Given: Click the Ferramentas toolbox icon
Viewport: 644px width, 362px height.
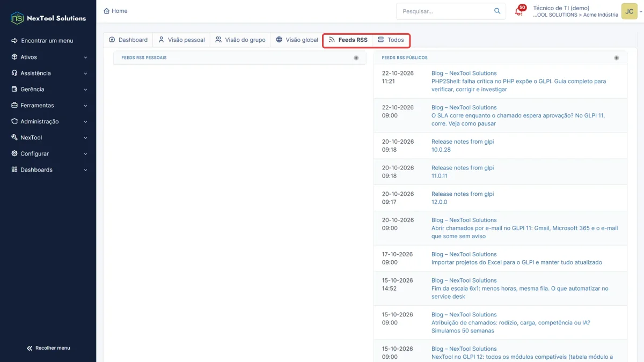Looking at the screenshot, I should coord(14,105).
